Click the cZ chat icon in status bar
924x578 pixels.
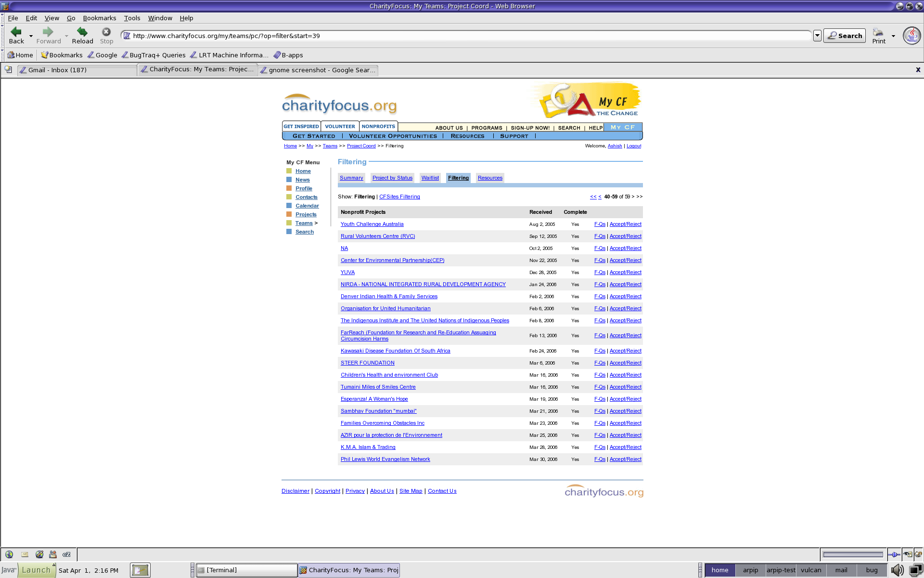point(67,554)
